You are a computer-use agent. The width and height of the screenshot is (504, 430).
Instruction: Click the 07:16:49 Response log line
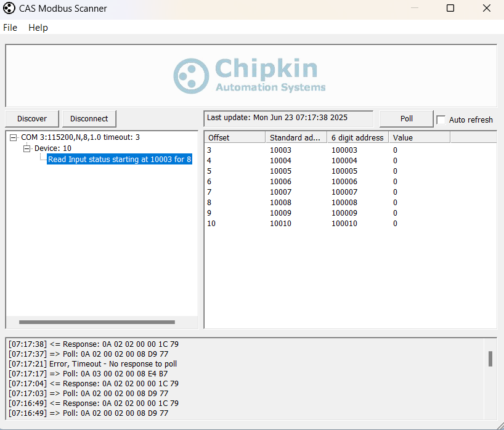(x=94, y=404)
